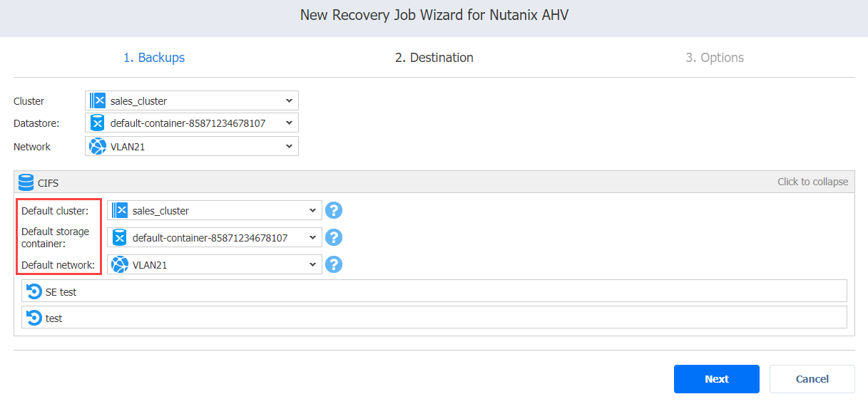Viewport: 868px width, 404px height.
Task: Expand the test backup row
Action: 434,318
